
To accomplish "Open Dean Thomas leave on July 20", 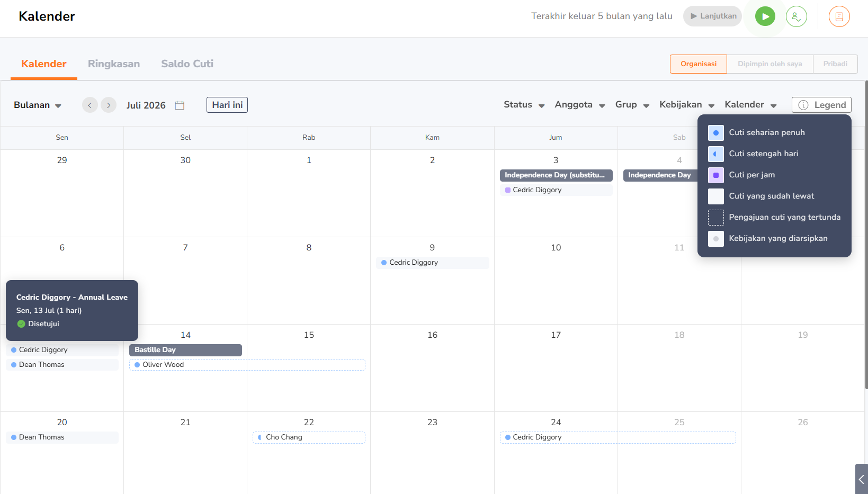I will 62,437.
